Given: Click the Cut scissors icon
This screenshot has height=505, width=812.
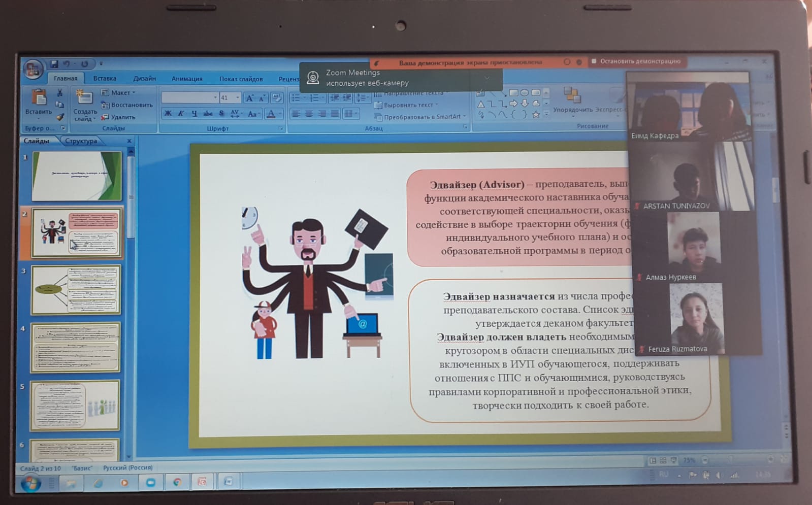Looking at the screenshot, I should coord(60,93).
